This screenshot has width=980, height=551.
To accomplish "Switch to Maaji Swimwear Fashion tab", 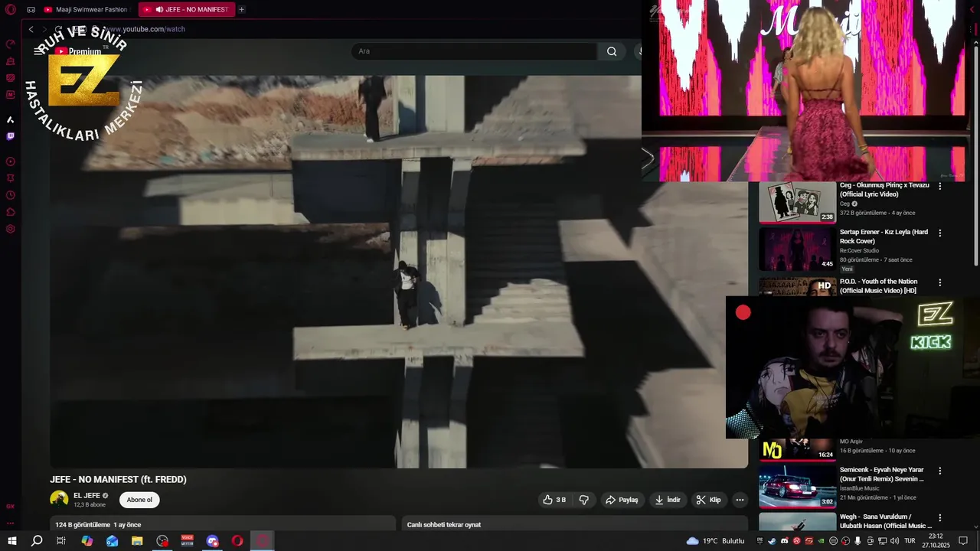I will click(86, 10).
